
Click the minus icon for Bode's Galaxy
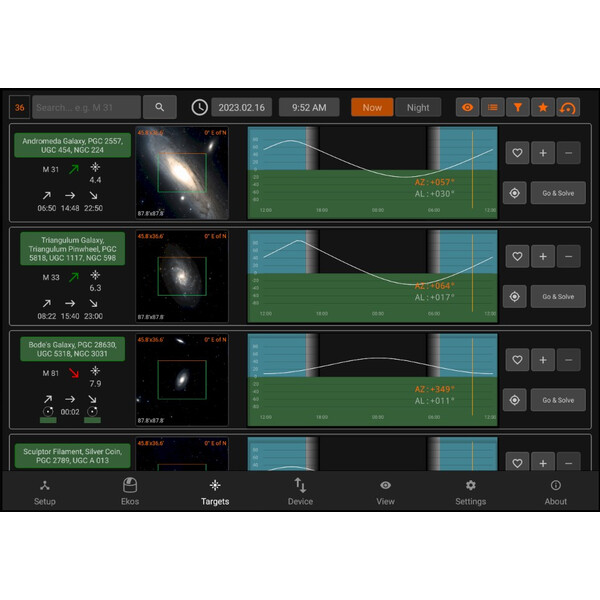click(568, 359)
